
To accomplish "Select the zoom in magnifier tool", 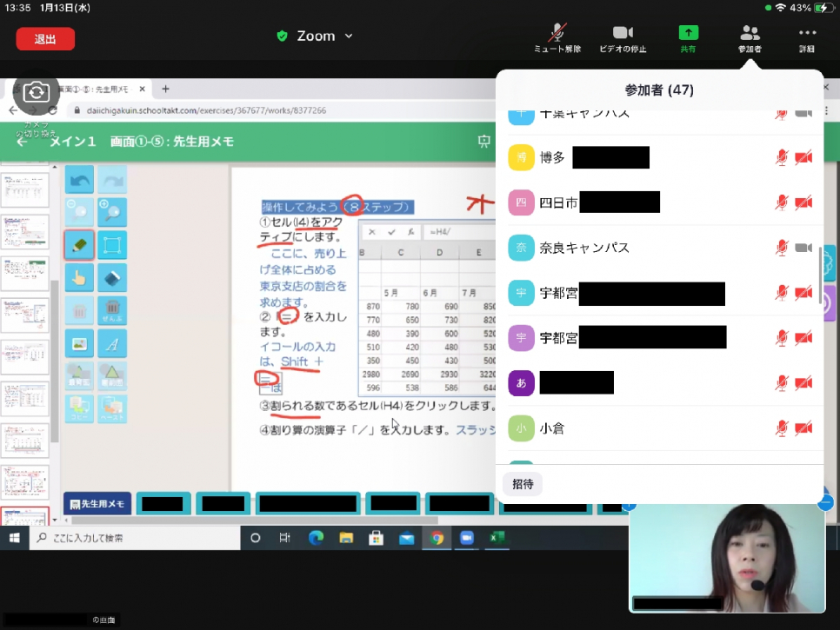I will [112, 212].
